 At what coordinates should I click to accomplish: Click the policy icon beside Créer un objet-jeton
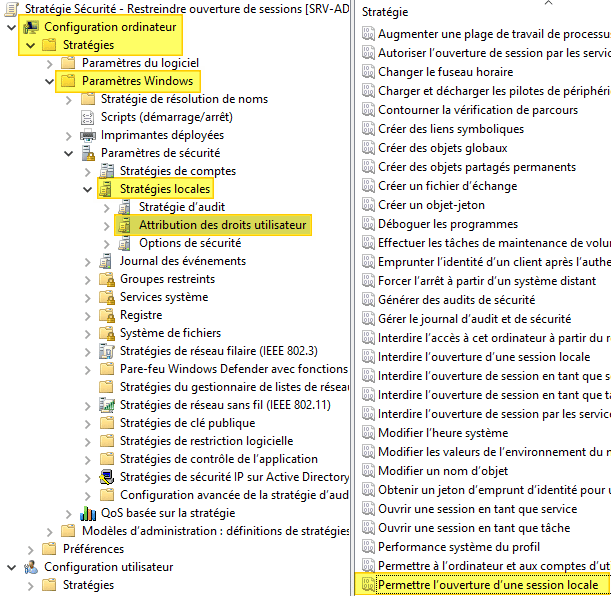tap(368, 205)
